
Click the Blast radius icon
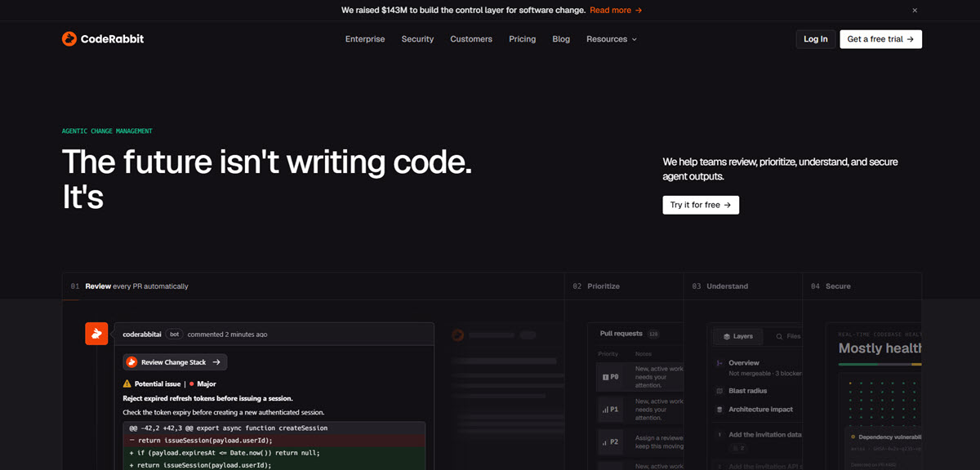coord(719,391)
